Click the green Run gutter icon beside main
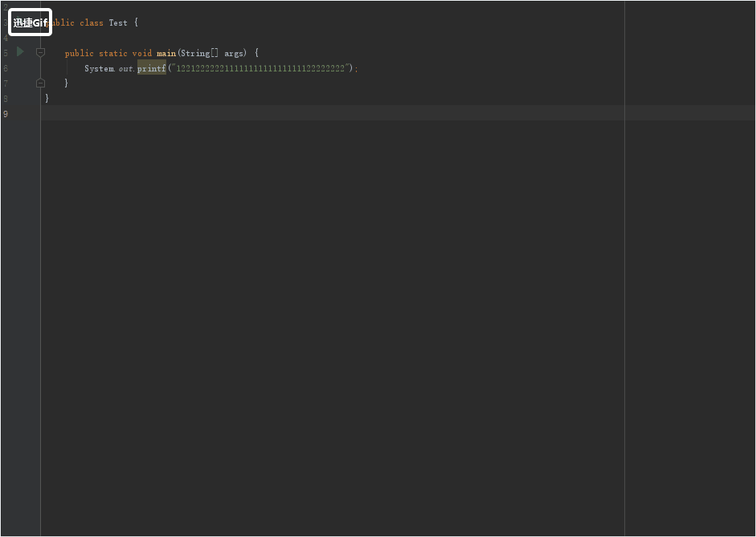Screen dimensions: 756x537 [20, 52]
